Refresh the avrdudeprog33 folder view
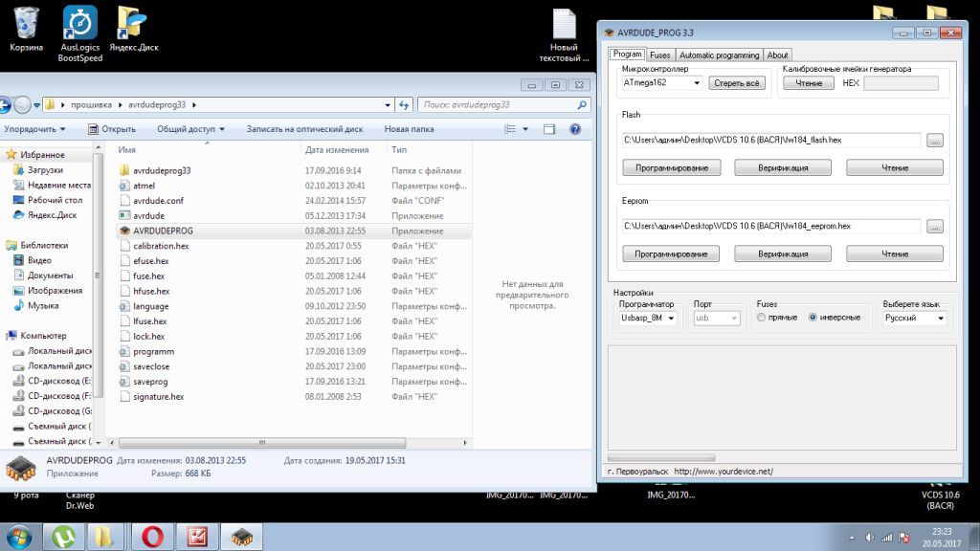Screen dimensions: 980x551 coord(404,105)
